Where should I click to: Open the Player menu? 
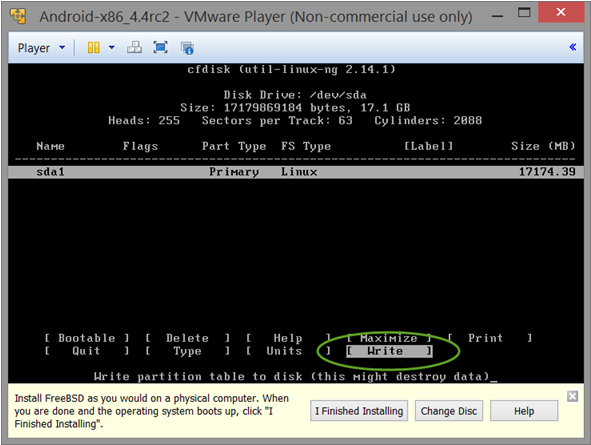34,48
